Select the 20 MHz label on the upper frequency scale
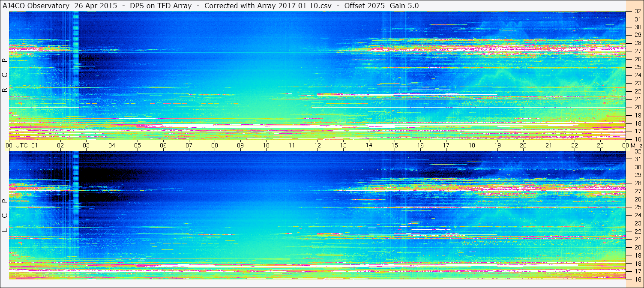This screenshot has width=644, height=288. [x=637, y=107]
